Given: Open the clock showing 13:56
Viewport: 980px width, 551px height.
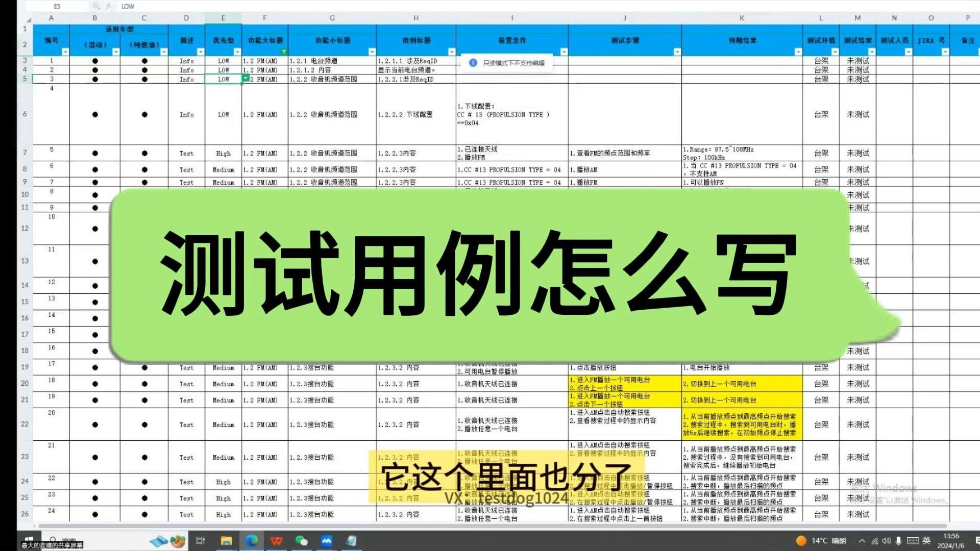Looking at the screenshot, I should [x=951, y=541].
